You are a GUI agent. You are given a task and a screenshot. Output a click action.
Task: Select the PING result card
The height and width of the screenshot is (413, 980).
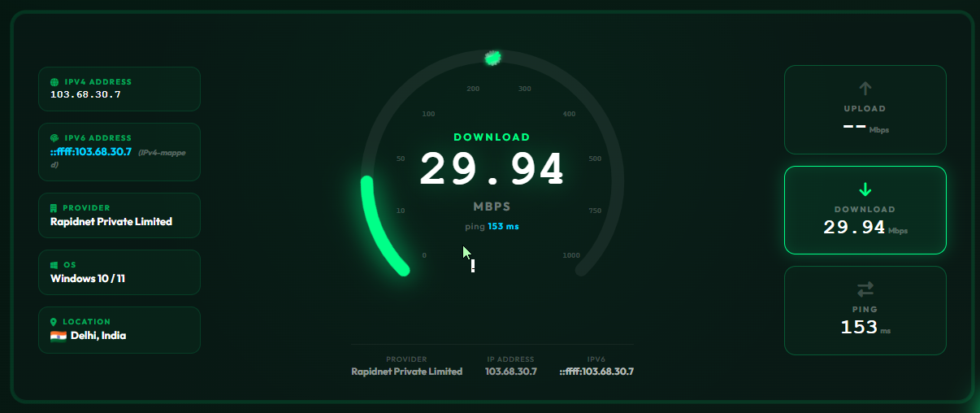click(x=865, y=311)
